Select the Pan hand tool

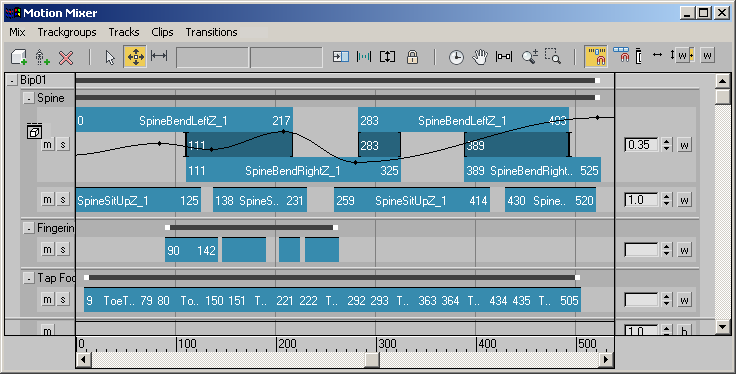(x=480, y=57)
